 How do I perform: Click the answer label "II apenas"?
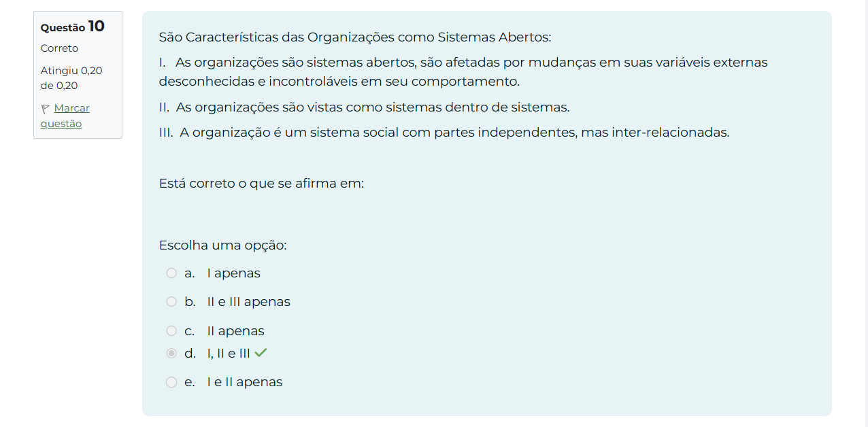coord(235,331)
